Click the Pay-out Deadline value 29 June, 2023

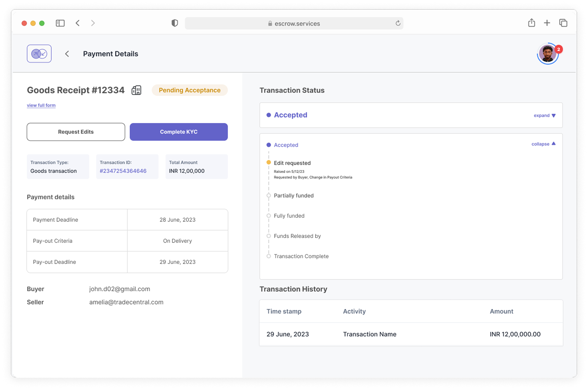point(178,262)
